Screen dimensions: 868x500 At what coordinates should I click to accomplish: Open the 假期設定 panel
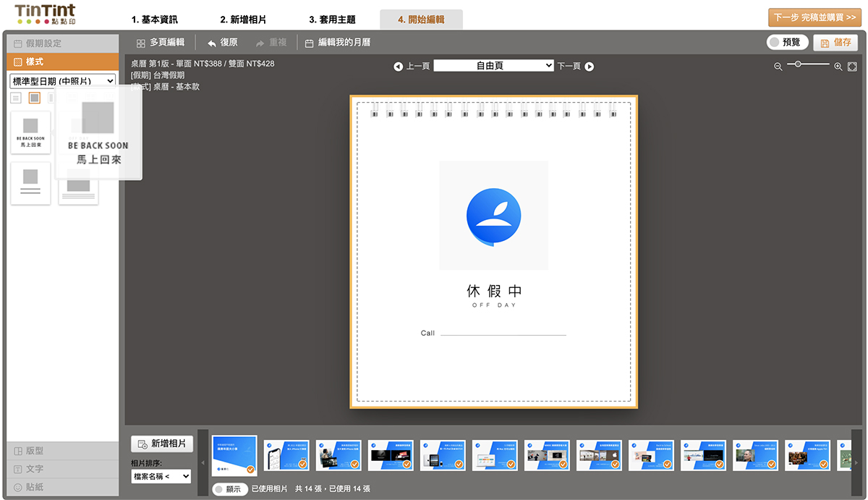point(63,43)
